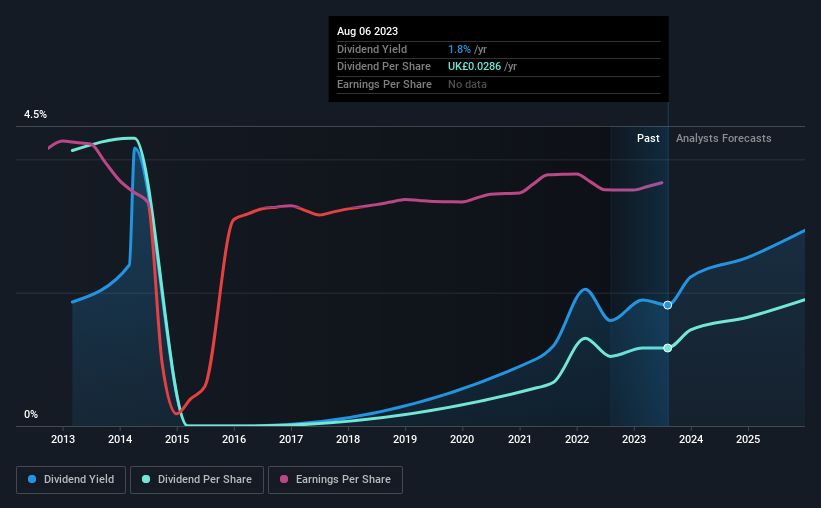Click the 2025 year axis label
821x508 pixels.
(748, 439)
